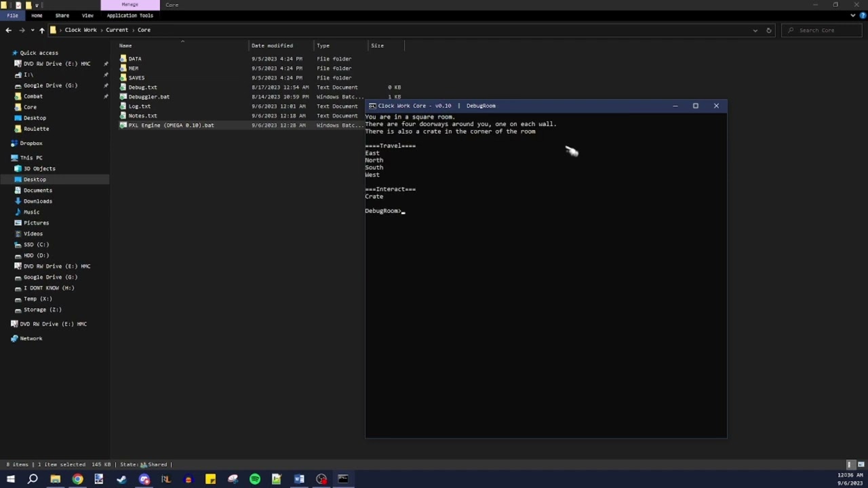The width and height of the screenshot is (868, 488).
Task: Click console window title bar icon
Action: (372, 106)
